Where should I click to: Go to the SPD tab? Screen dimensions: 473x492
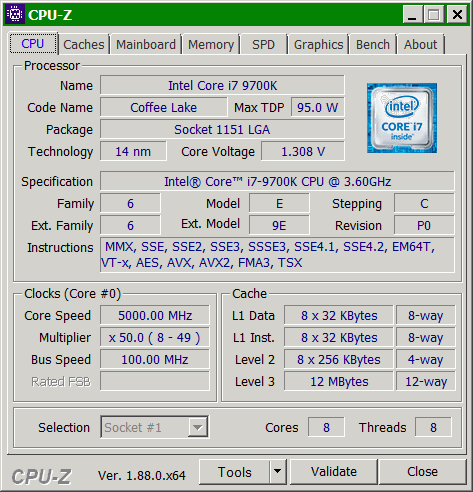coord(263,44)
